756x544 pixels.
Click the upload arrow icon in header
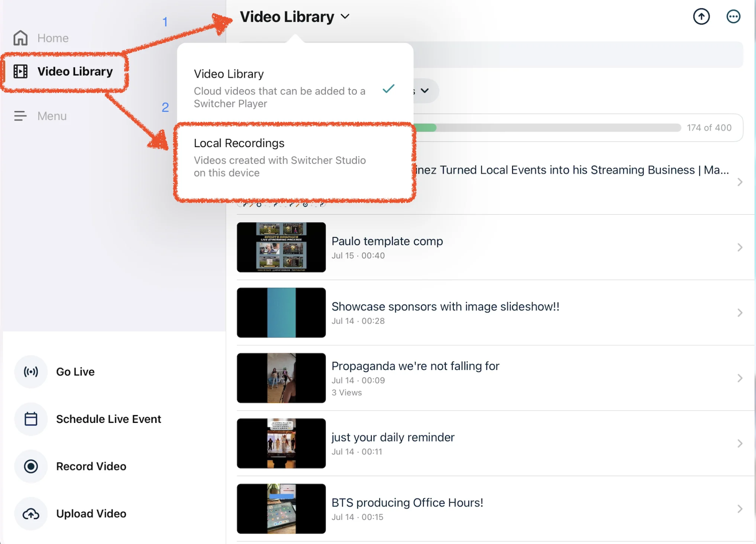click(x=701, y=16)
